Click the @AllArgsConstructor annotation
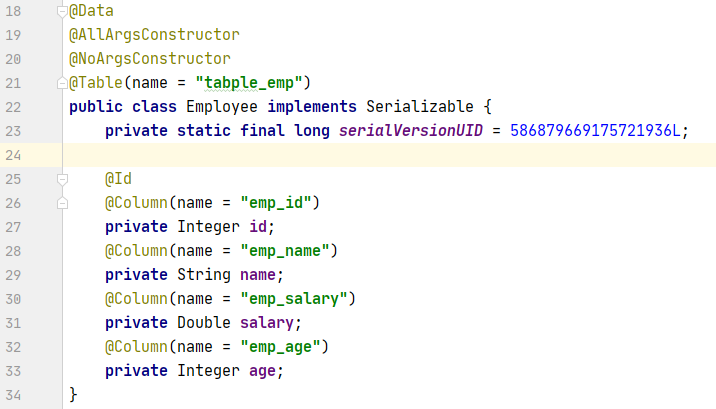The width and height of the screenshot is (716, 409). coord(154,35)
